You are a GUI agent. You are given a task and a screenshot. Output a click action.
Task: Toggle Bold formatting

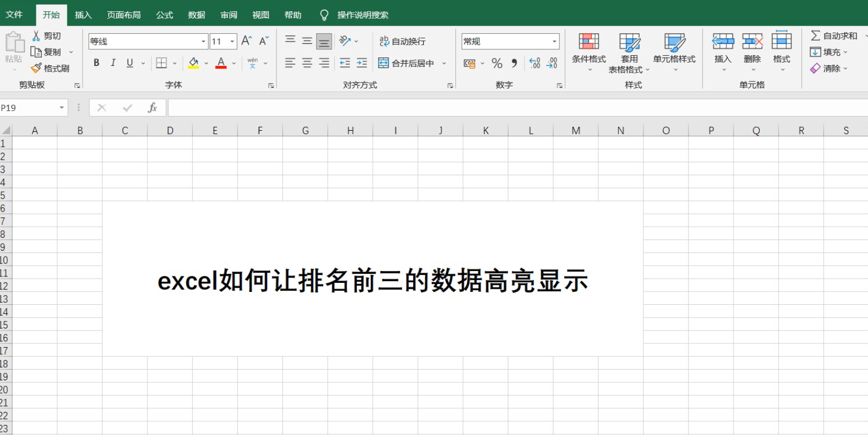(96, 63)
